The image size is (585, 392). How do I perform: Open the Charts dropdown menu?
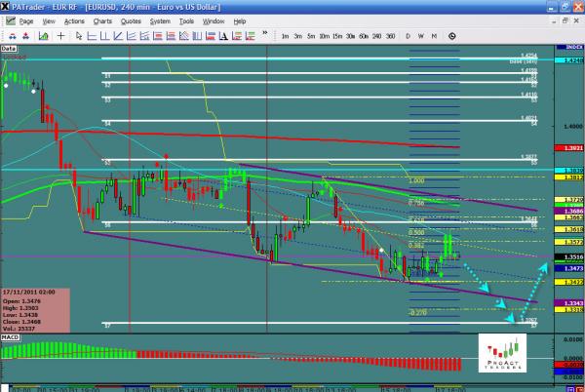101,20
